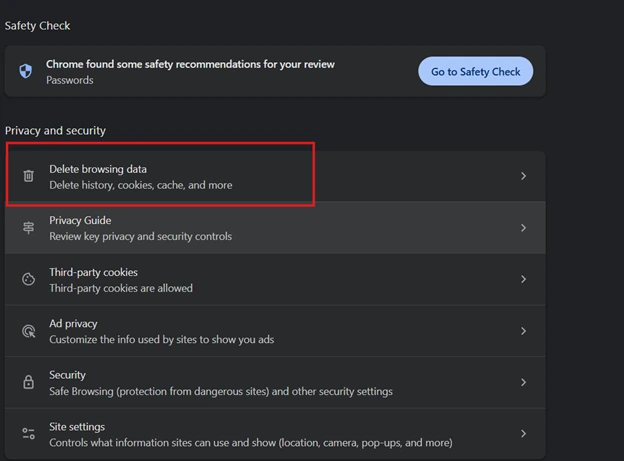Click the Privacy Guide signpost icon
Image resolution: width=624 pixels, height=461 pixels.
28,228
